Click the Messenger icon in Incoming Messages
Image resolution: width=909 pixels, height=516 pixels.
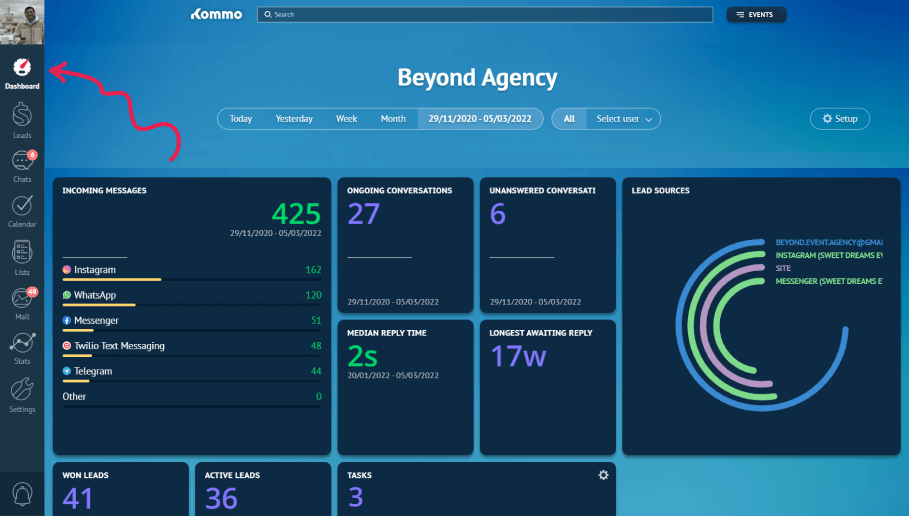(67, 321)
